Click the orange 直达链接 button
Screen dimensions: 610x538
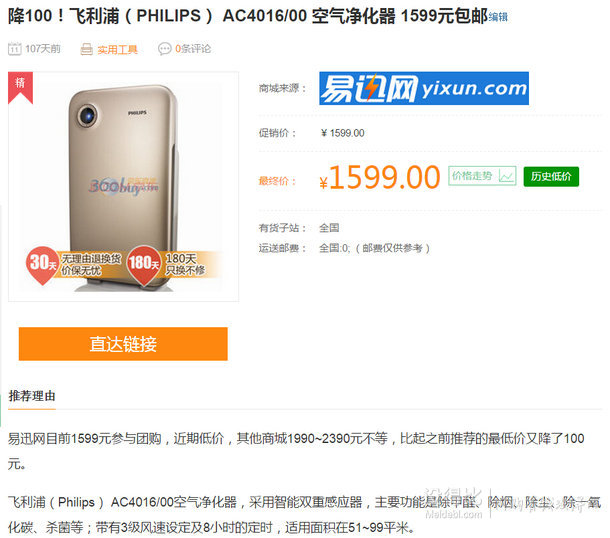click(x=123, y=344)
